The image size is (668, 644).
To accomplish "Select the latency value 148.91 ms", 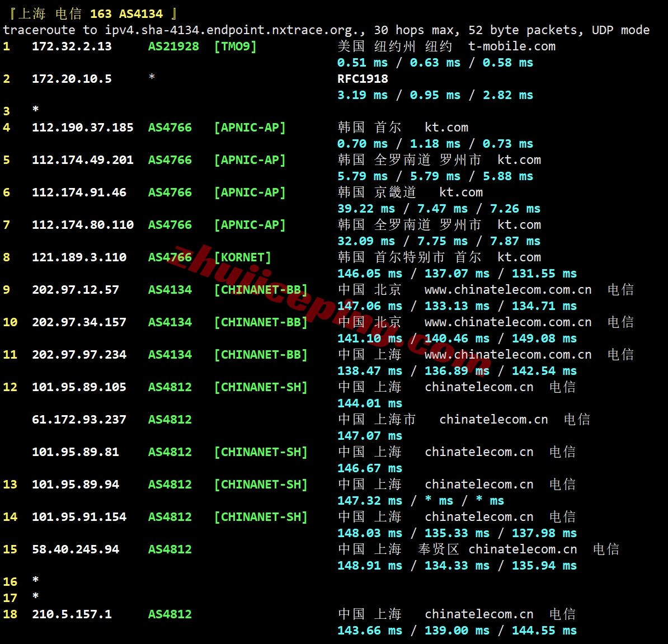I will [x=370, y=566].
